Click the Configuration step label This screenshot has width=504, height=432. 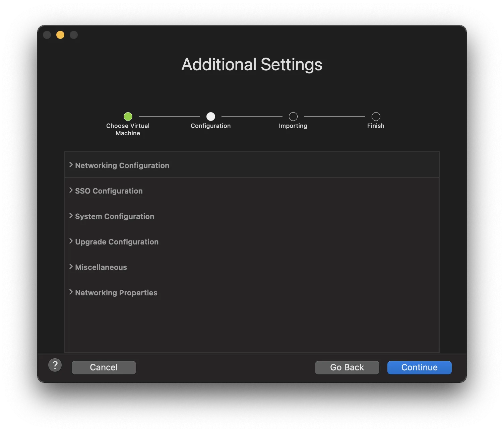(211, 126)
